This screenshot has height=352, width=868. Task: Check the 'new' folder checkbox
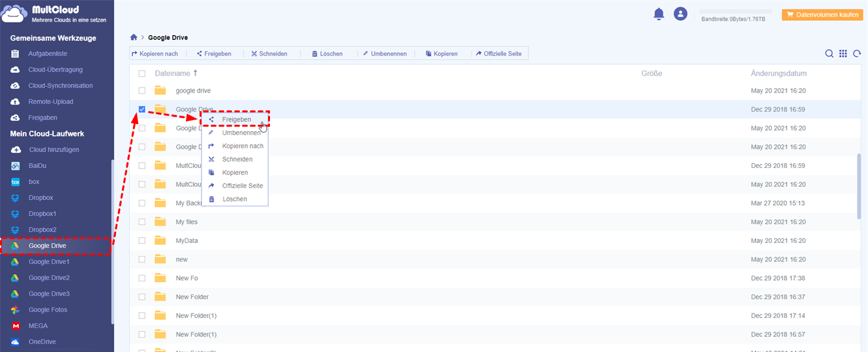click(x=142, y=259)
